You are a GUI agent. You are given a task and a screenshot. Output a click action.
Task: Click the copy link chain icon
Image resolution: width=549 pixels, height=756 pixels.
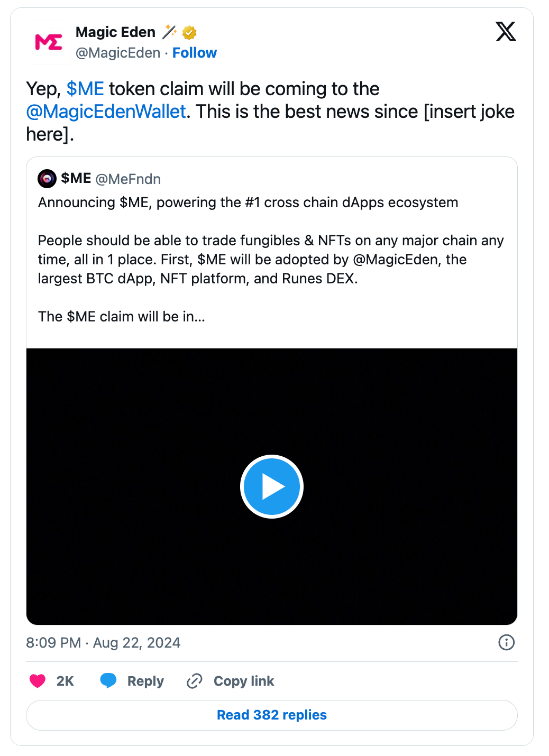(195, 681)
